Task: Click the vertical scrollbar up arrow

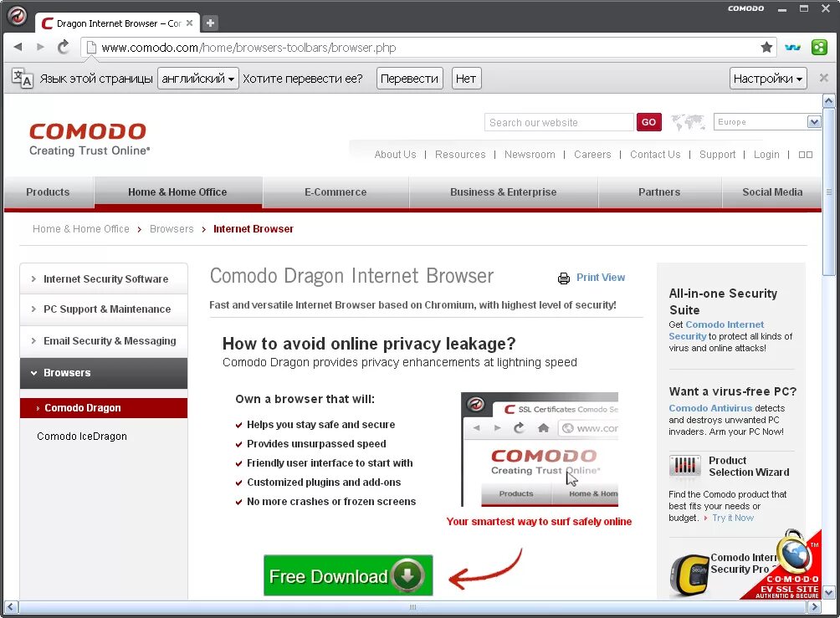Action: point(829,100)
